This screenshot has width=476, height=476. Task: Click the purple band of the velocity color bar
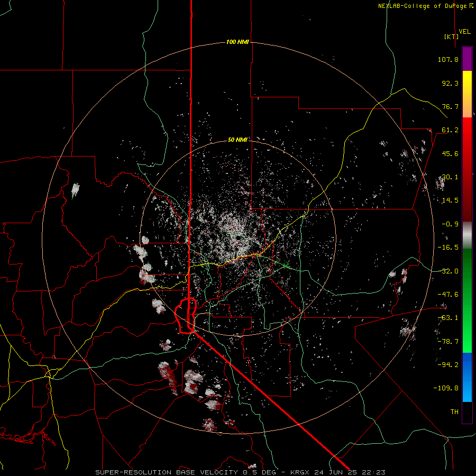pos(467,59)
